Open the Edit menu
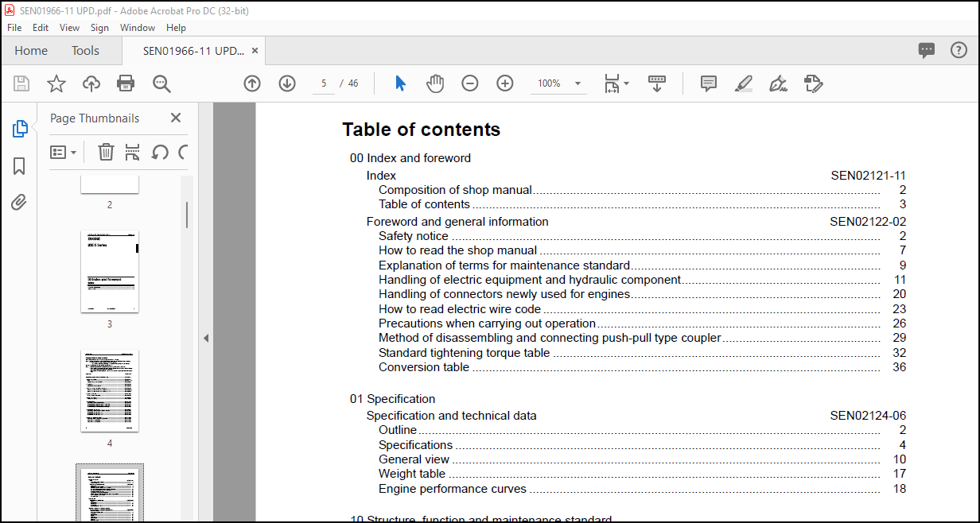 tap(41, 27)
